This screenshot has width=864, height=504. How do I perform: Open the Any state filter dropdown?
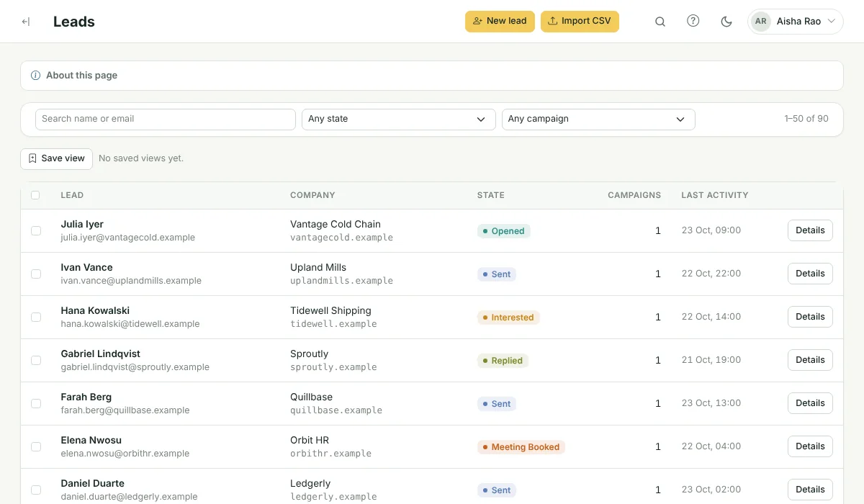[398, 119]
